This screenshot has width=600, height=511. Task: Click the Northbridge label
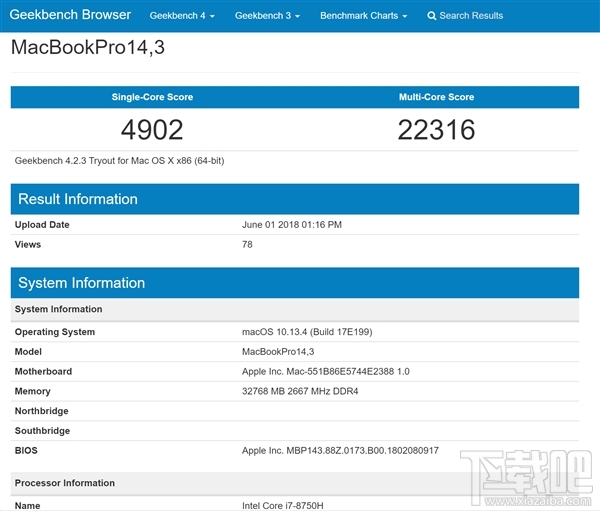(41, 411)
